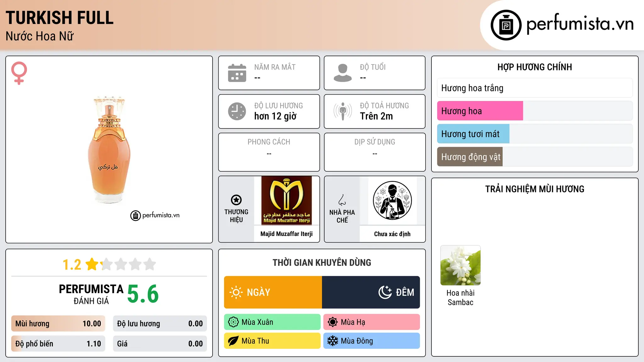644x362 pixels.
Task: Click the Độ lưu hương 0.00 score bar
Action: pos(160,324)
